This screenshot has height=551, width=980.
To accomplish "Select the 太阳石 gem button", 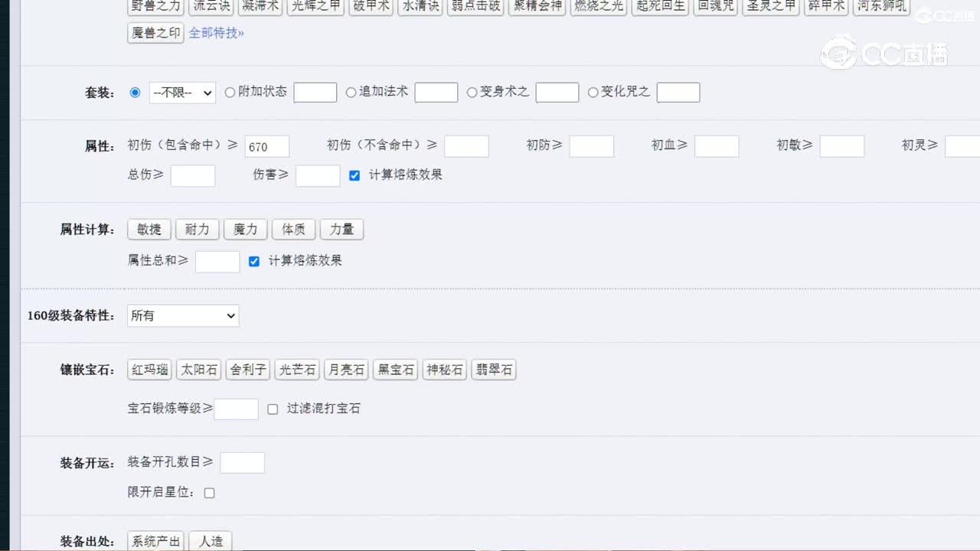I will (x=199, y=370).
